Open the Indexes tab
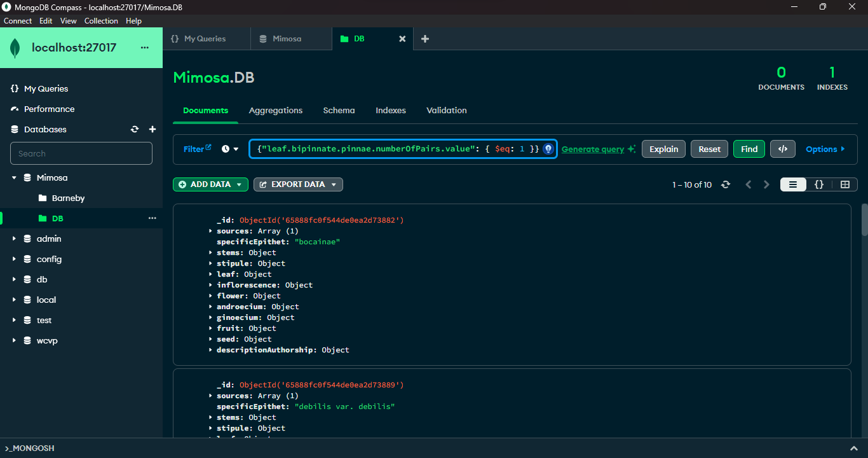868x458 pixels. [391, 110]
